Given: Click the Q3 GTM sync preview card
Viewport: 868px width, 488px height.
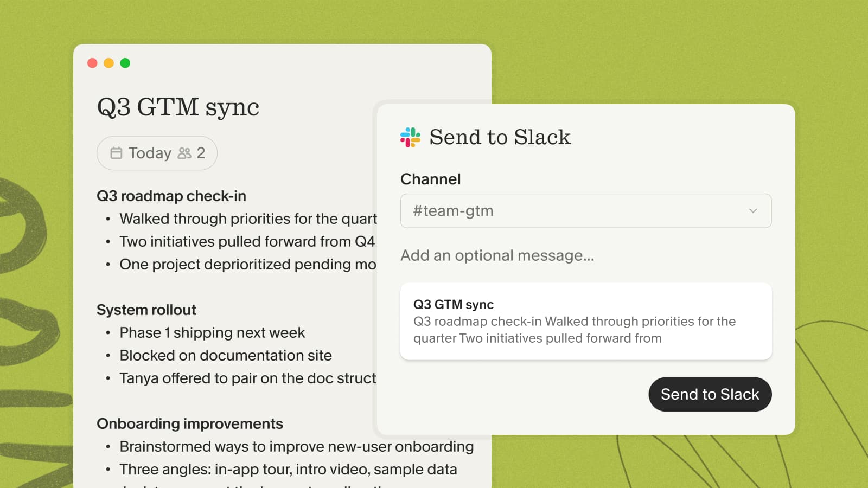Looking at the screenshot, I should coord(586,321).
